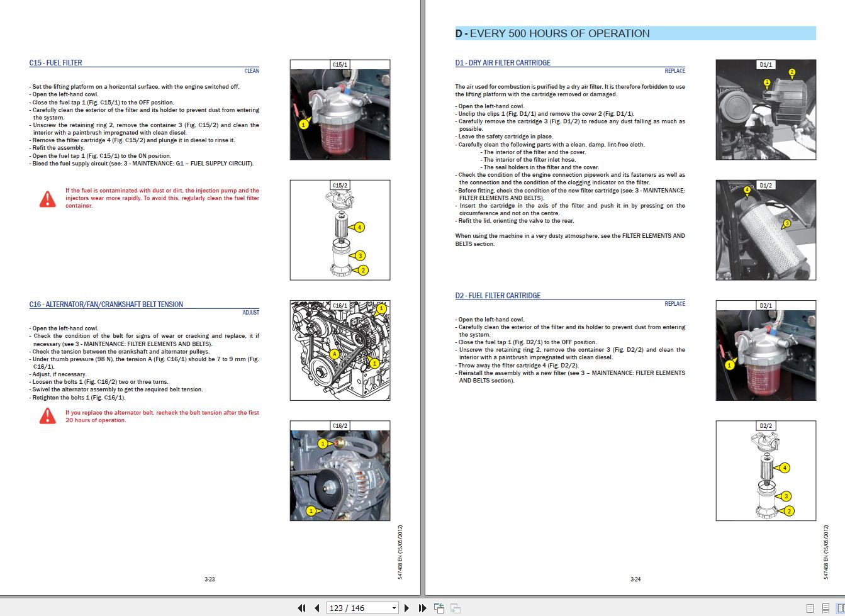The width and height of the screenshot is (845, 616).
Task: Click the D2 - FUEL FILTER CARTRIDGE heading
Action: pyautogui.click(x=498, y=296)
